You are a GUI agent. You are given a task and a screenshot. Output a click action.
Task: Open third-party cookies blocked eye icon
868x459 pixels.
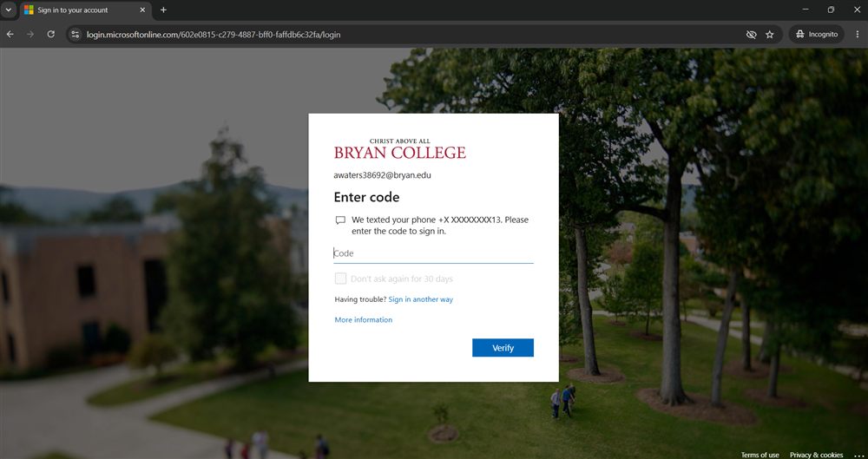coord(751,35)
